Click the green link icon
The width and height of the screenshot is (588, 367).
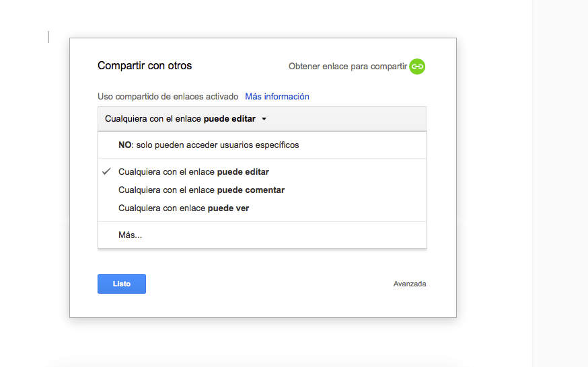point(417,67)
